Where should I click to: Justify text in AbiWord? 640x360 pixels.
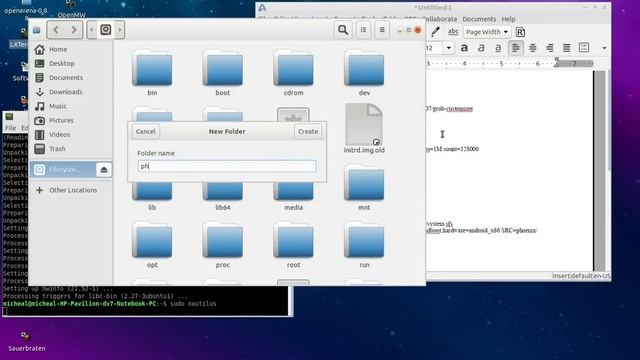(567, 48)
